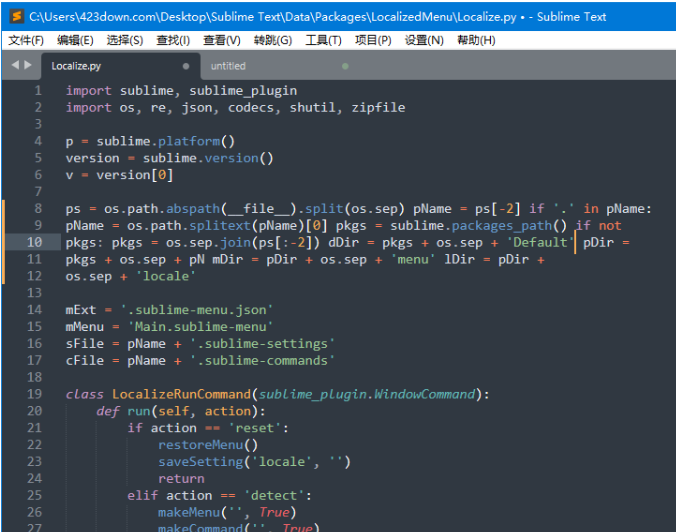Switch to the Localize.py tab
676x532 pixels.
pyautogui.click(x=121, y=66)
